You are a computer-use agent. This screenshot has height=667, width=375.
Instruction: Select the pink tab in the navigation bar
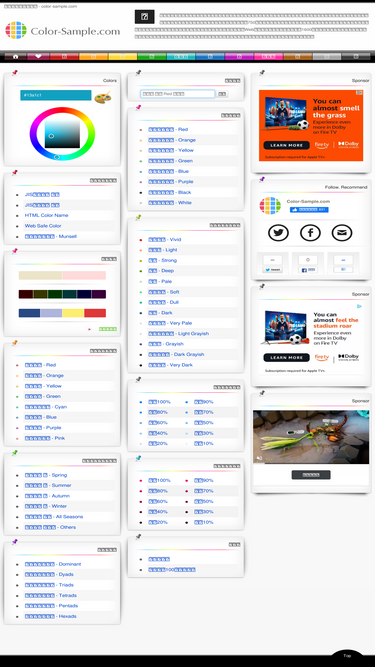pyautogui.click(x=268, y=56)
